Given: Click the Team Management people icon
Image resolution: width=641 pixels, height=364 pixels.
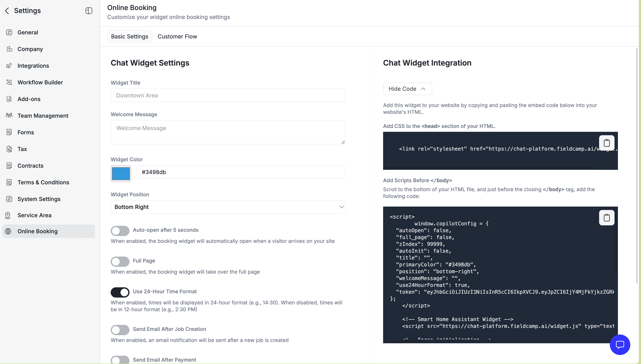Looking at the screenshot, I should 9,116.
